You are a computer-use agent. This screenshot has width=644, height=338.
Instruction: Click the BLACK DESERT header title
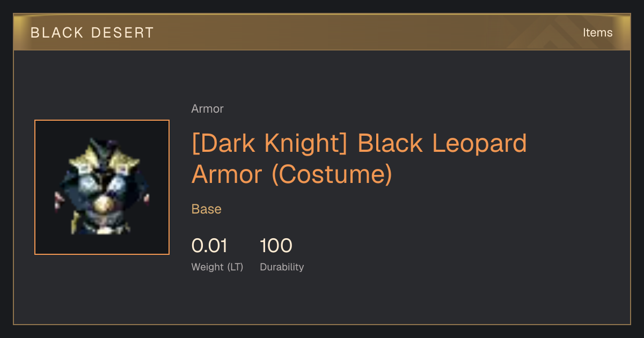click(92, 33)
